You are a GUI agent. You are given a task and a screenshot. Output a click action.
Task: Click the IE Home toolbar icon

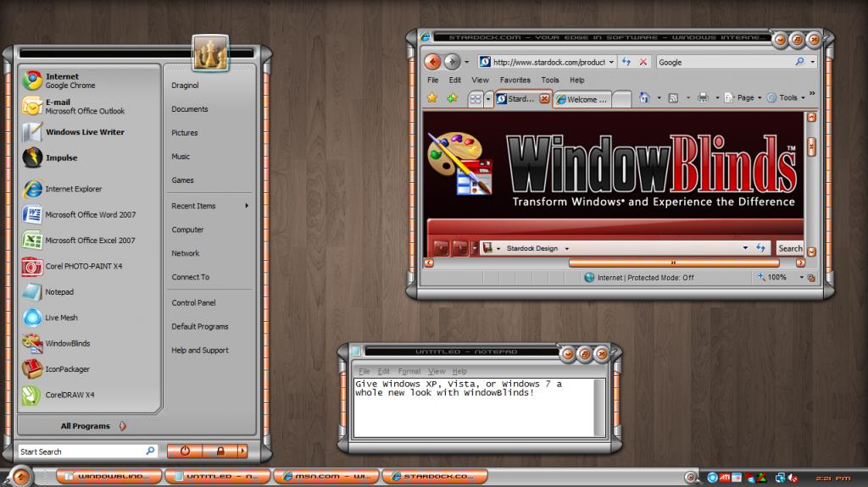(644, 98)
